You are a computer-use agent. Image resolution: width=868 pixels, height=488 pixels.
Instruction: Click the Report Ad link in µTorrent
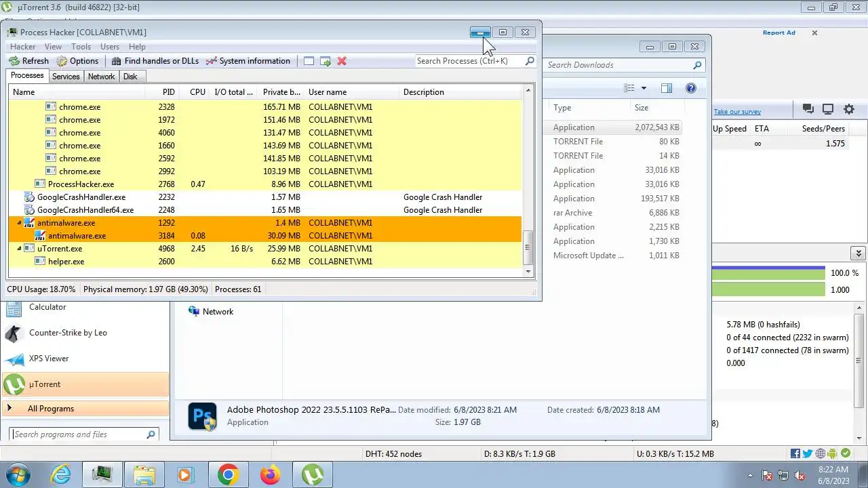[778, 33]
